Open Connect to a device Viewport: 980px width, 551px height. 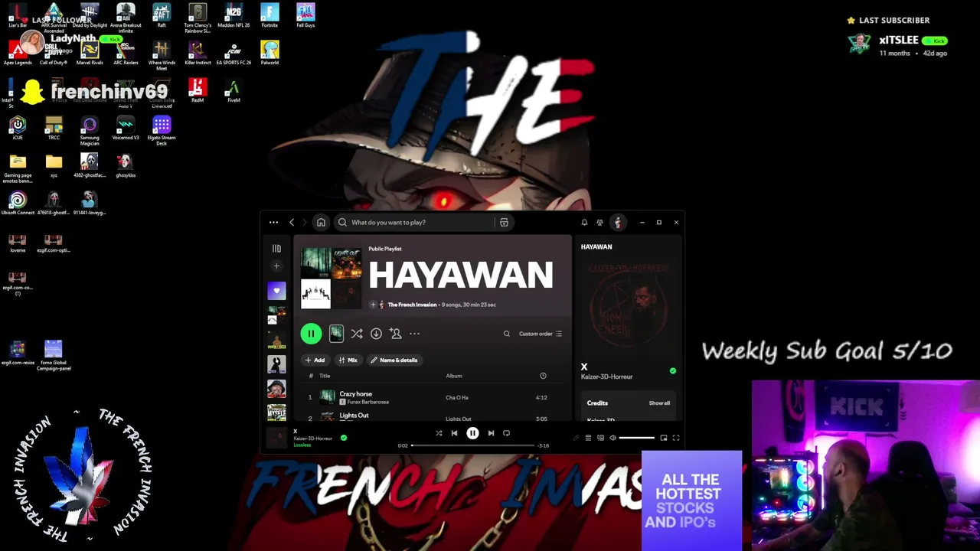click(600, 438)
